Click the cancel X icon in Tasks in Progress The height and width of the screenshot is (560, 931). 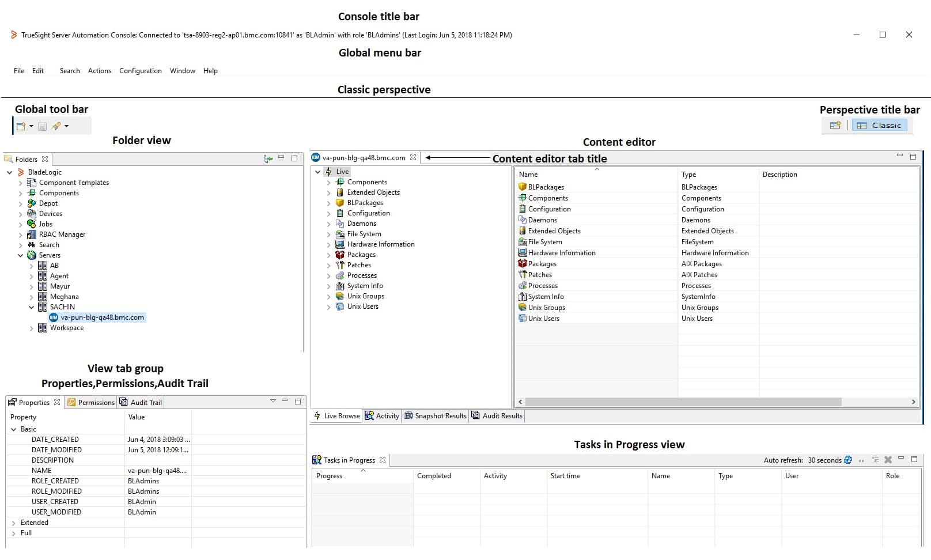tap(888, 460)
